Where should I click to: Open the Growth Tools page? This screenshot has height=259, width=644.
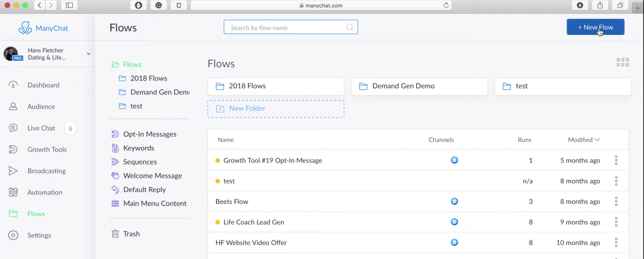[x=47, y=149]
